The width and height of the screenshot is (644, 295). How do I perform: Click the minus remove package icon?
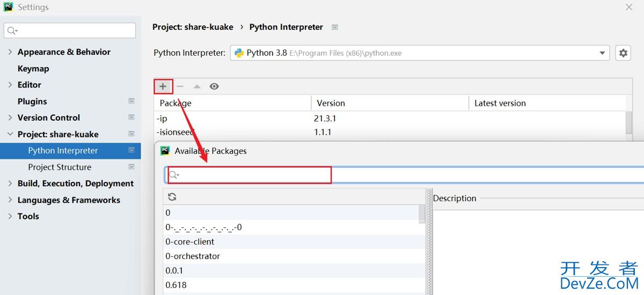pos(180,86)
